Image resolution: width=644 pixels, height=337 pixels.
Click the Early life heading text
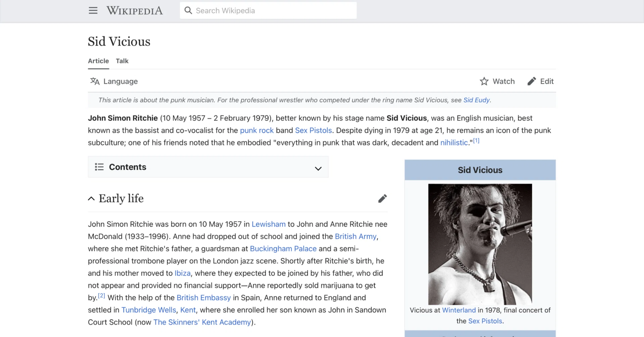[x=121, y=199]
